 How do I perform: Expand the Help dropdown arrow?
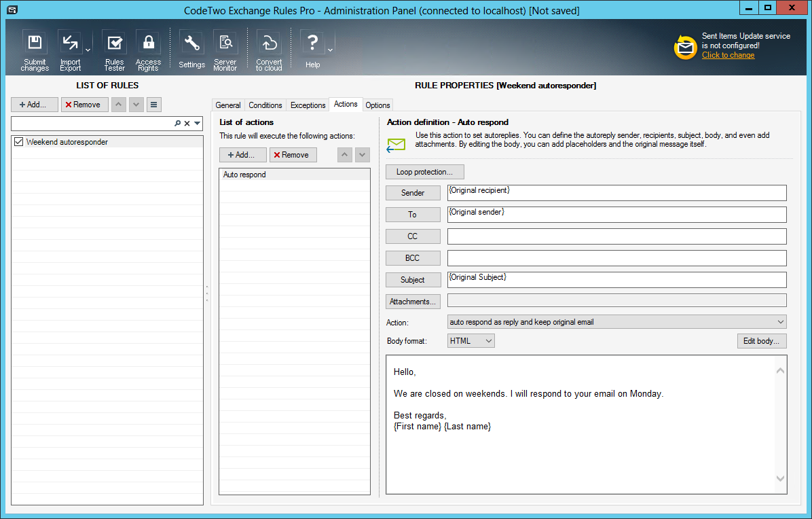pos(331,50)
